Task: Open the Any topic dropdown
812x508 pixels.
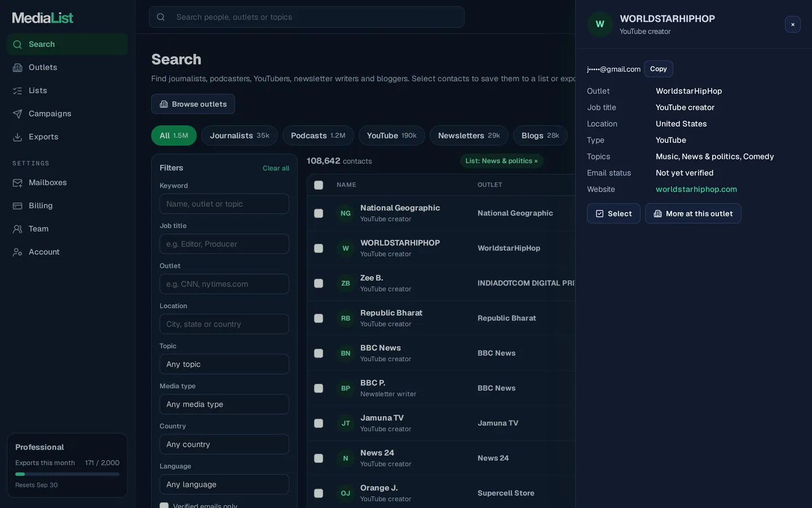Action: pyautogui.click(x=224, y=364)
